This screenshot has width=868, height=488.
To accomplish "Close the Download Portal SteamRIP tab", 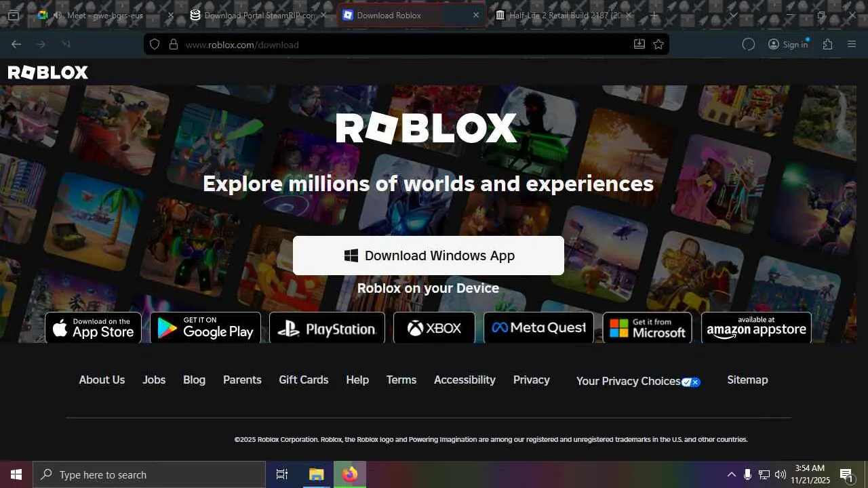I will 323,15.
